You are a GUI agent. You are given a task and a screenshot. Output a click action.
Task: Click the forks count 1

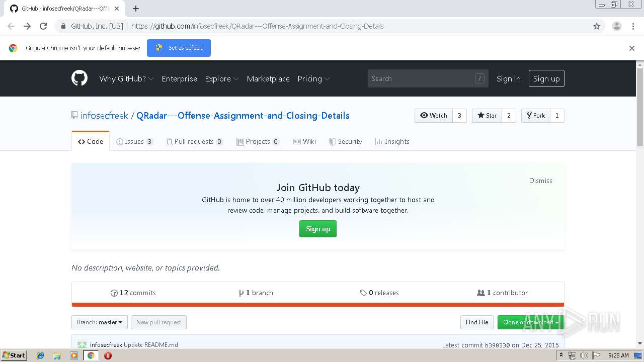557,116
